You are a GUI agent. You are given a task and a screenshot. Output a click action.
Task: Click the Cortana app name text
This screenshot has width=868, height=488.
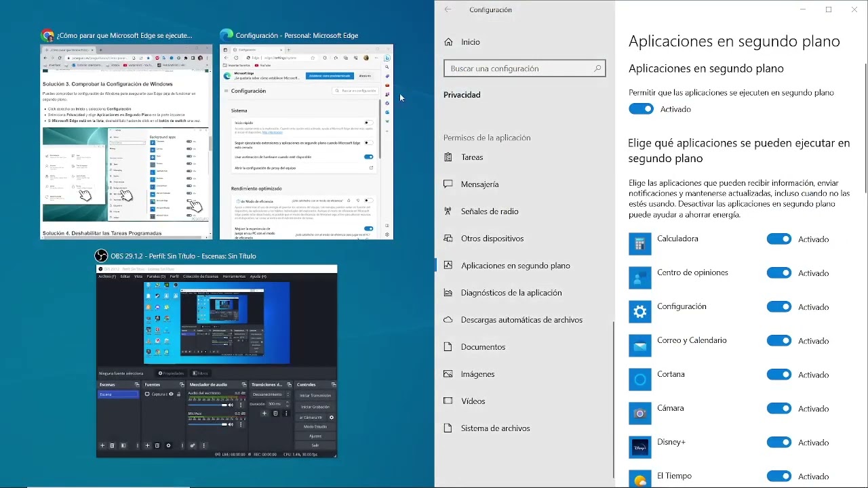pyautogui.click(x=671, y=374)
